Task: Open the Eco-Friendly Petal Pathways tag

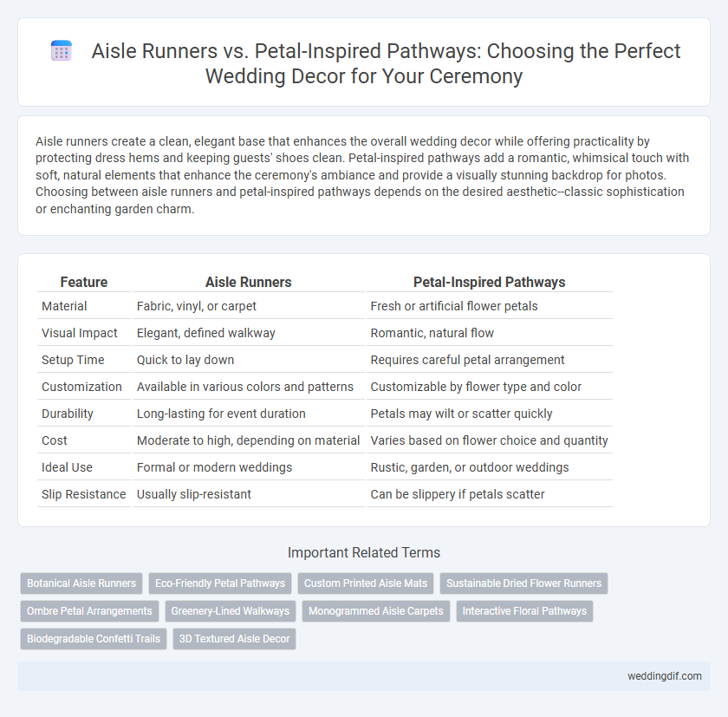Action: [220, 583]
